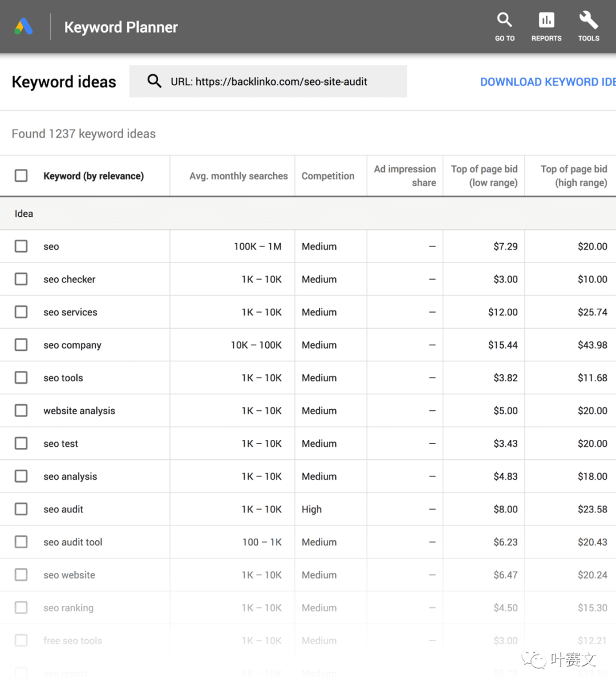Screen dimensions: 616x687
Task: Sort by Ad impression share header
Action: 405,176
